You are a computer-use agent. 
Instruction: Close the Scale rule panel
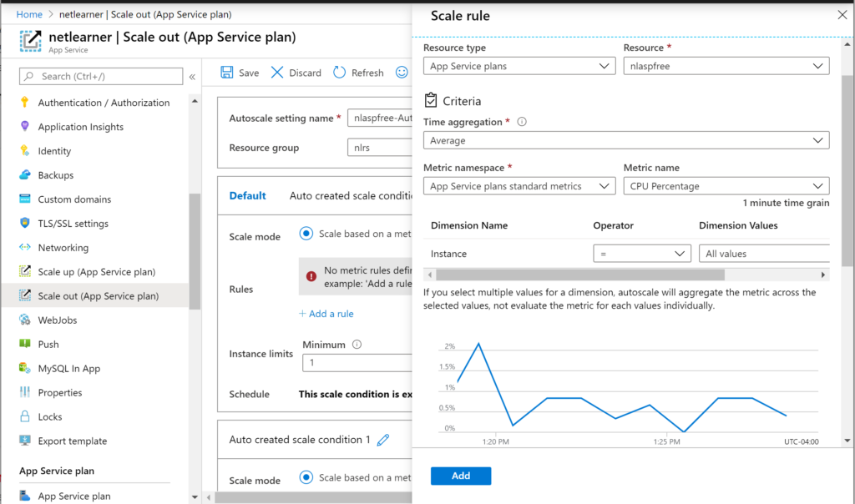pos(842,15)
